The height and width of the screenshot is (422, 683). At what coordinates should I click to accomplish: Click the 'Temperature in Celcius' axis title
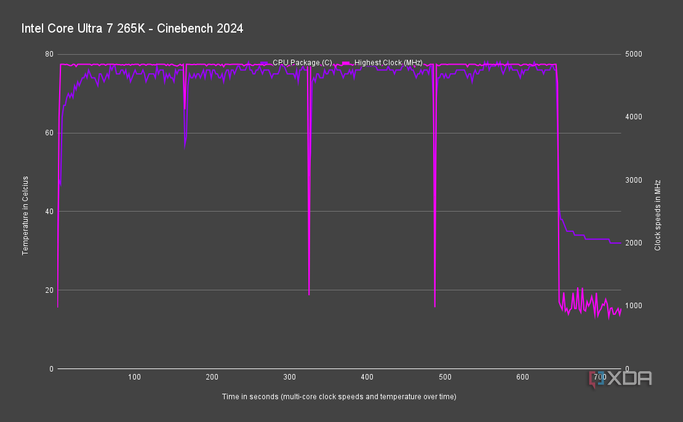coord(25,216)
